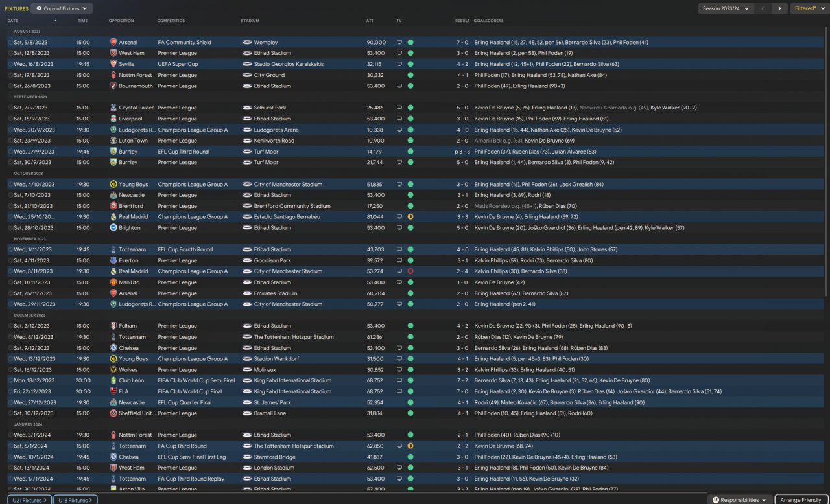Tick the selector circle for Wed, 1/11/2023
The height and width of the screenshot is (504, 830).
tap(10, 249)
